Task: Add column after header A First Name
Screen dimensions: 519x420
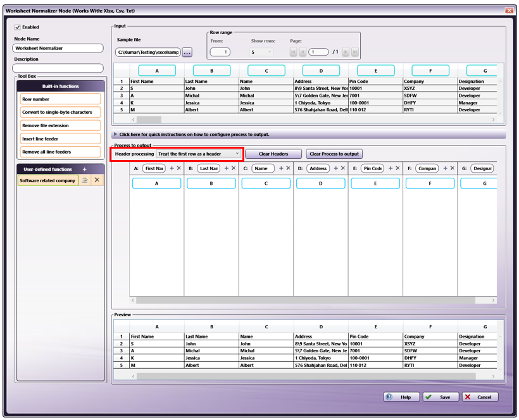Action: tap(172, 168)
